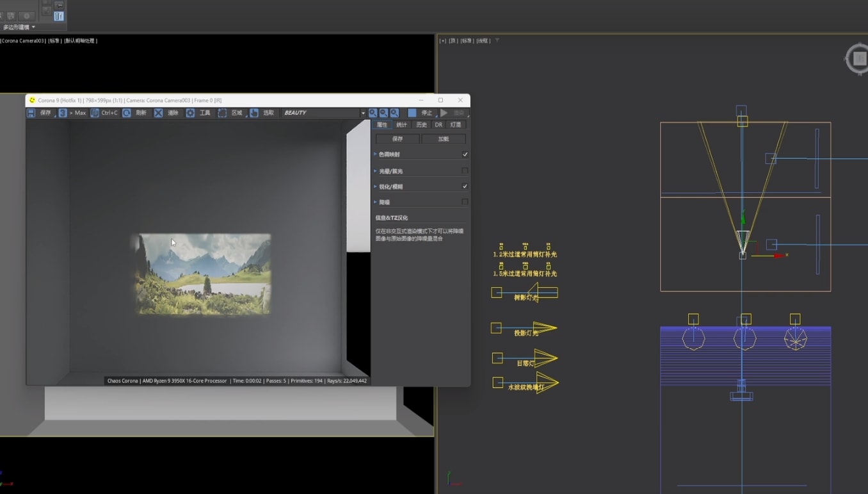Click the 停止 stop button label
The height and width of the screenshot is (494, 868).
coord(426,113)
